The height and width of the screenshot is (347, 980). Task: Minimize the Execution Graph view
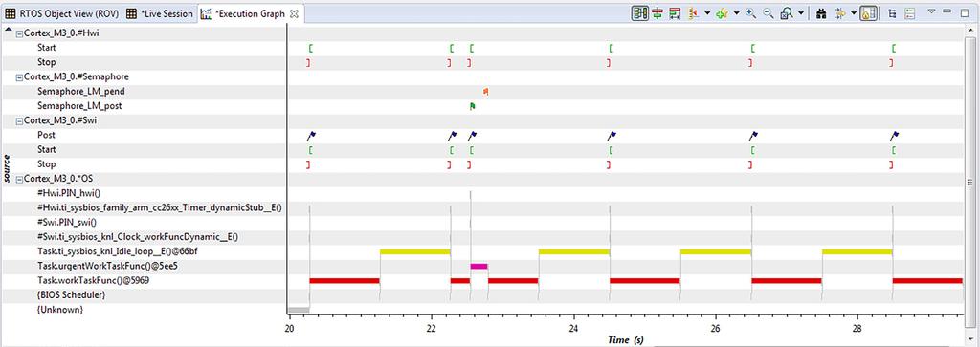click(x=947, y=11)
